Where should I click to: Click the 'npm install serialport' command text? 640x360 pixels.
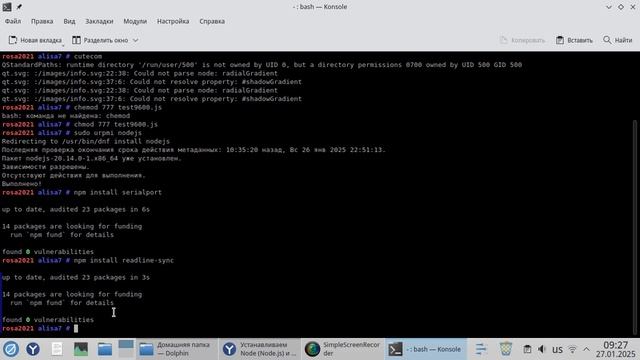coord(118,192)
